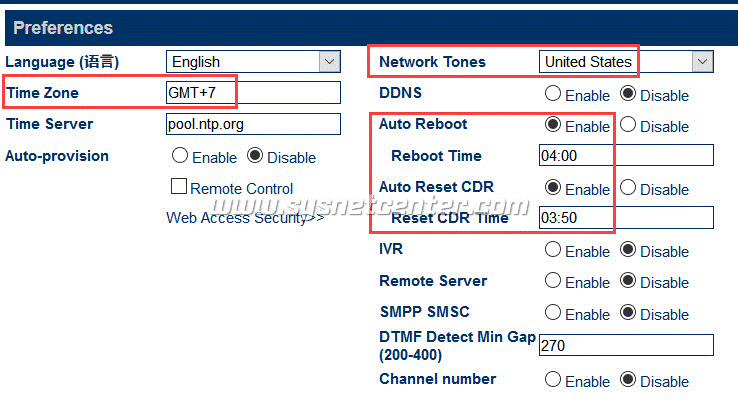The width and height of the screenshot is (738, 404).
Task: Select Disable for Auto-provision
Action: (x=255, y=155)
